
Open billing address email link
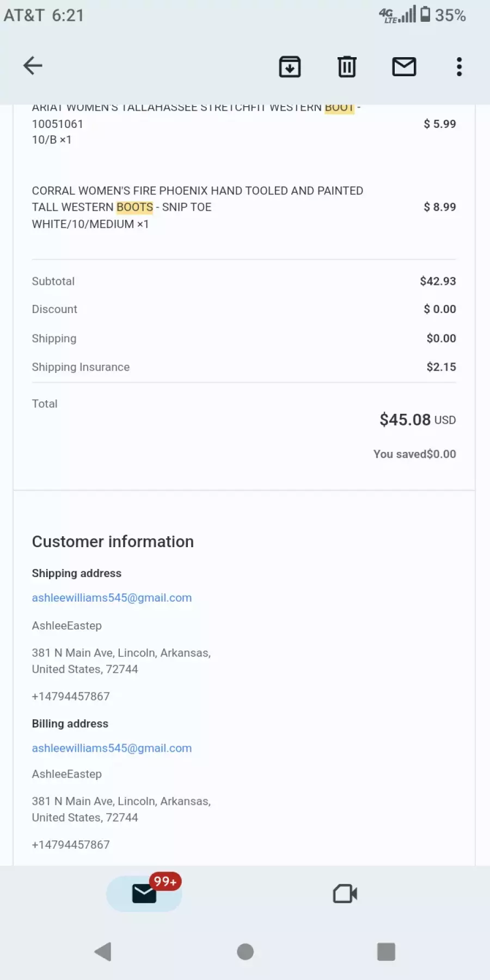point(112,748)
